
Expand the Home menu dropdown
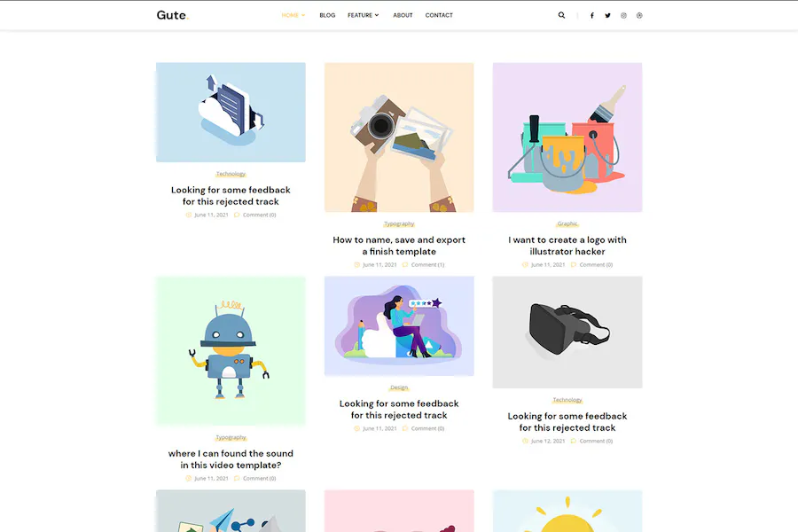tap(293, 15)
